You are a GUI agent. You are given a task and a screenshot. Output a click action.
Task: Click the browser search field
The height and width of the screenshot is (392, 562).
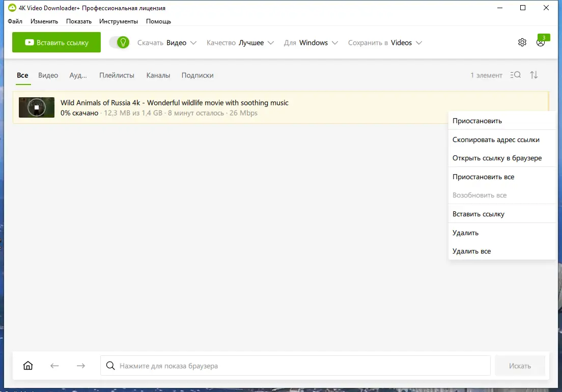[295, 366]
